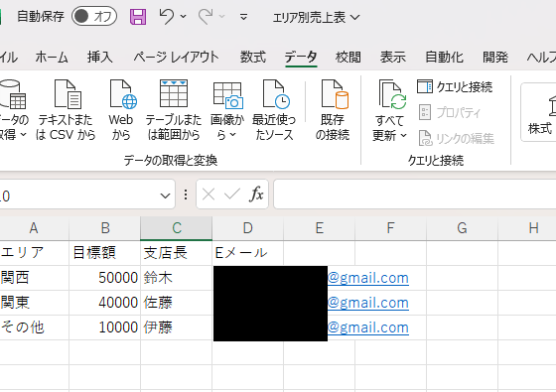Switch to the 表示 tab
This screenshot has height=392, width=556.
(x=393, y=57)
